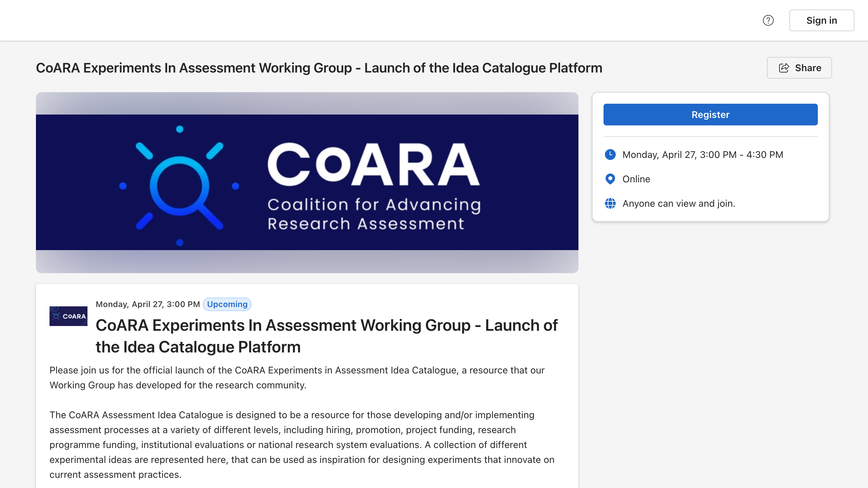Click the event title heading at page top
This screenshot has height=488, width=868.
click(319, 67)
